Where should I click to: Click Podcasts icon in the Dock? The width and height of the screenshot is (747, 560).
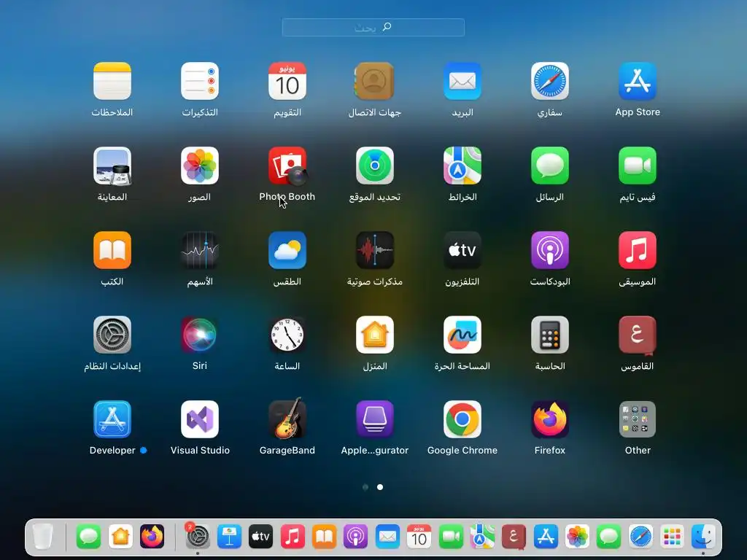point(355,537)
